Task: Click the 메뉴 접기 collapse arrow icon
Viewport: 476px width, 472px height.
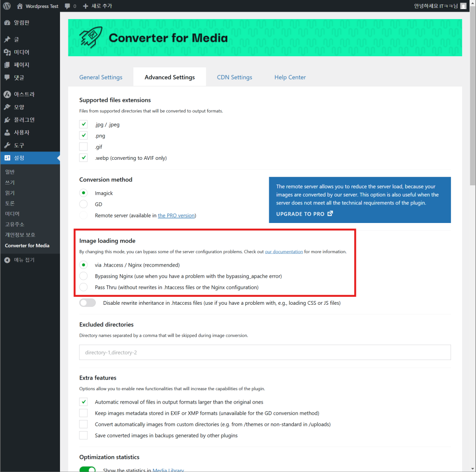Action: coord(7,260)
